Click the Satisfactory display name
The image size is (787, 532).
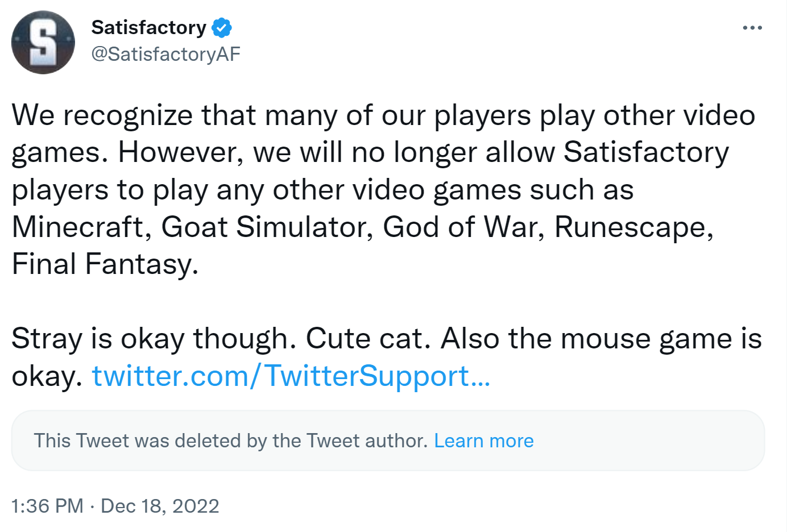click(x=149, y=27)
